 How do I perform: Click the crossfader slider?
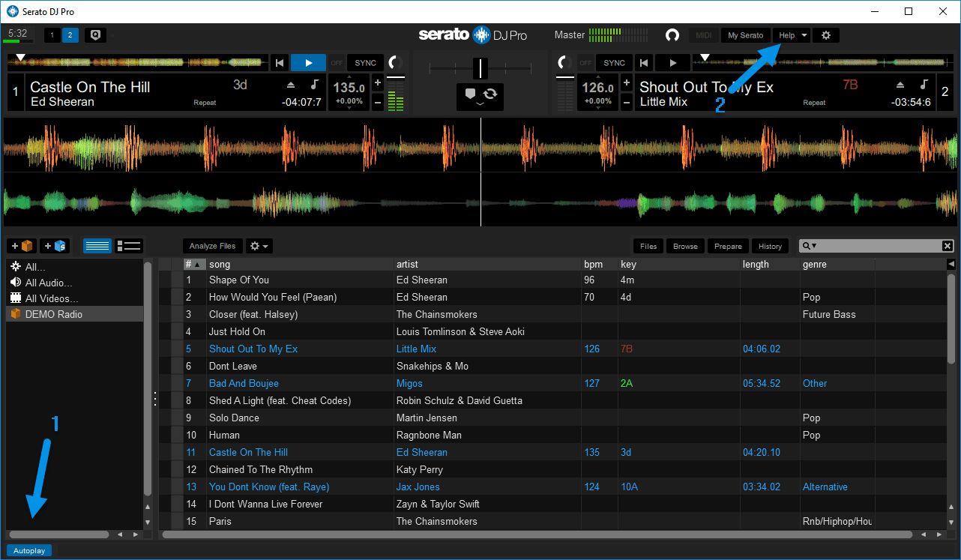480,70
